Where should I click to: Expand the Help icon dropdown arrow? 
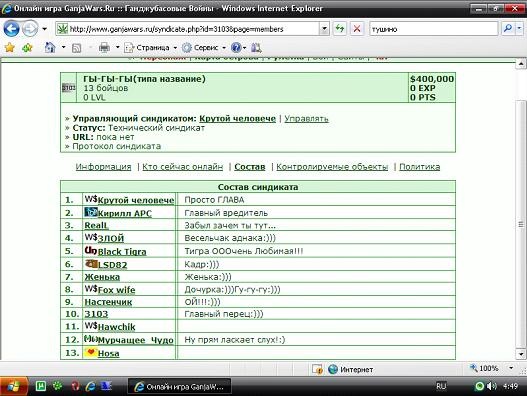pyautogui.click(x=244, y=48)
